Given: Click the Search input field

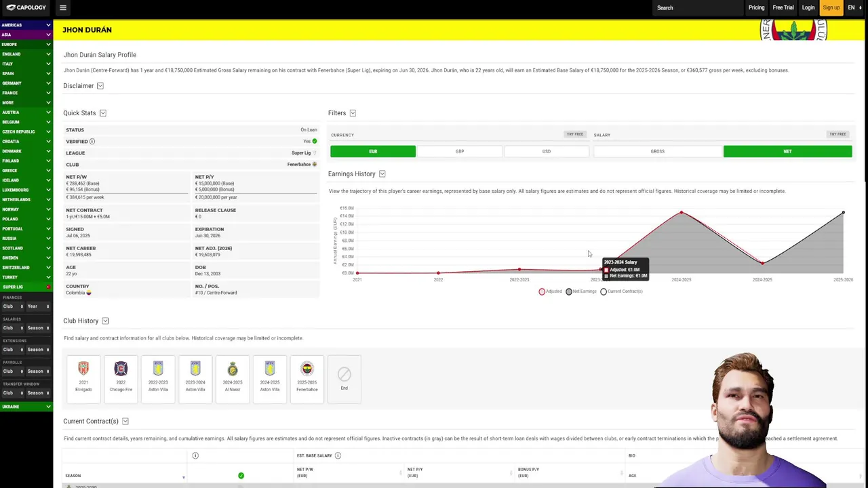Looking at the screenshot, I should click(698, 7).
